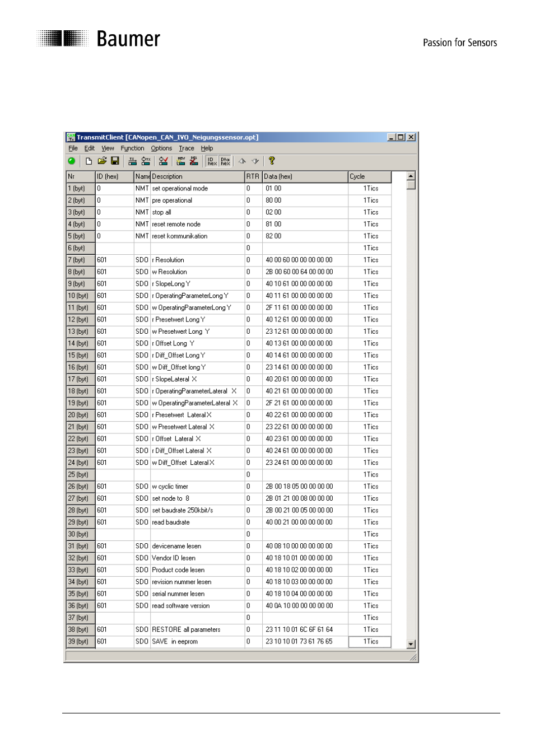Click 'read software version' description cell
The width and height of the screenshot is (535, 756).
tap(197, 606)
